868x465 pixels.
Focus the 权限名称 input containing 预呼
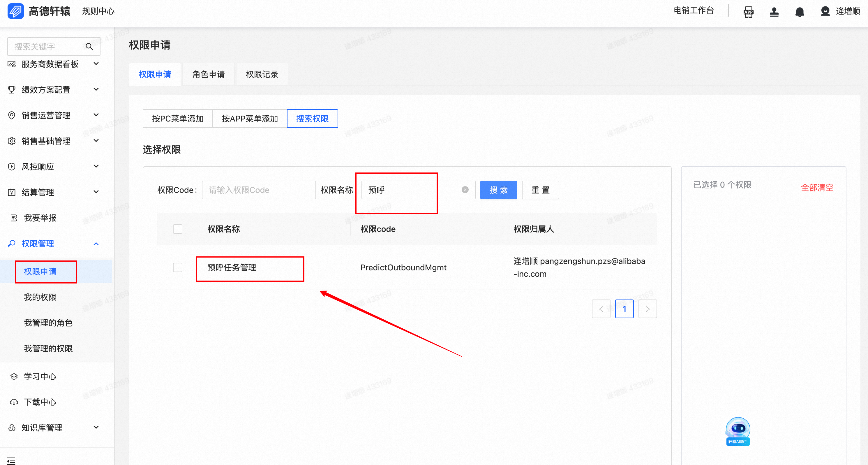click(419, 190)
